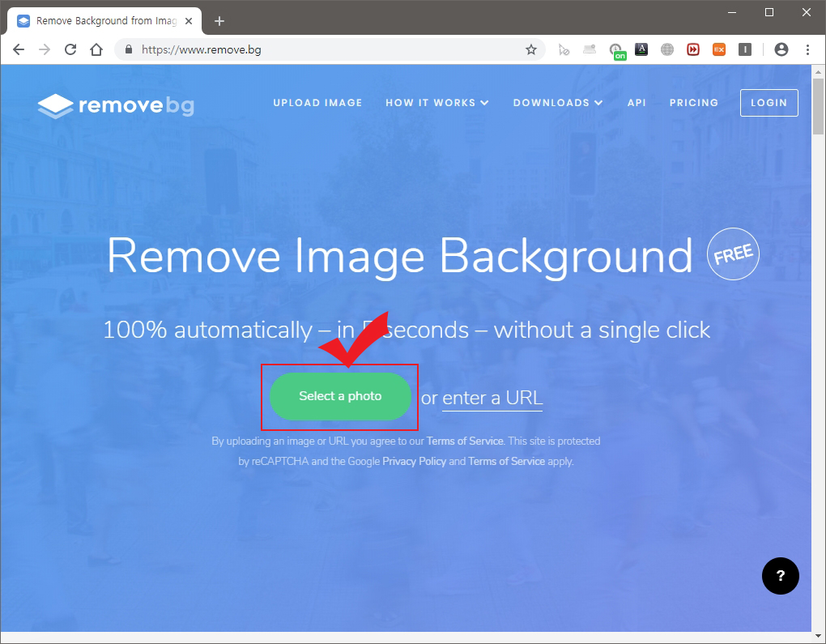The image size is (826, 644).
Task: Open the Google Terms of Service link
Action: point(507,461)
